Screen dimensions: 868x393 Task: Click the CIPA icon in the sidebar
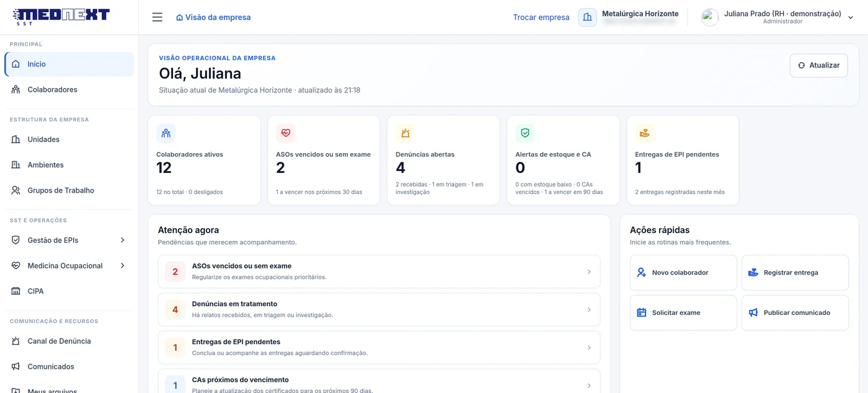(x=16, y=291)
